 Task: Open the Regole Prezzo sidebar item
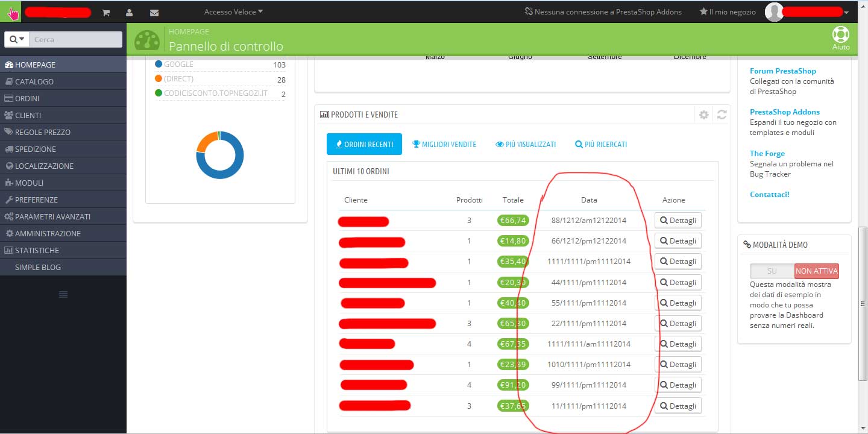click(63, 132)
